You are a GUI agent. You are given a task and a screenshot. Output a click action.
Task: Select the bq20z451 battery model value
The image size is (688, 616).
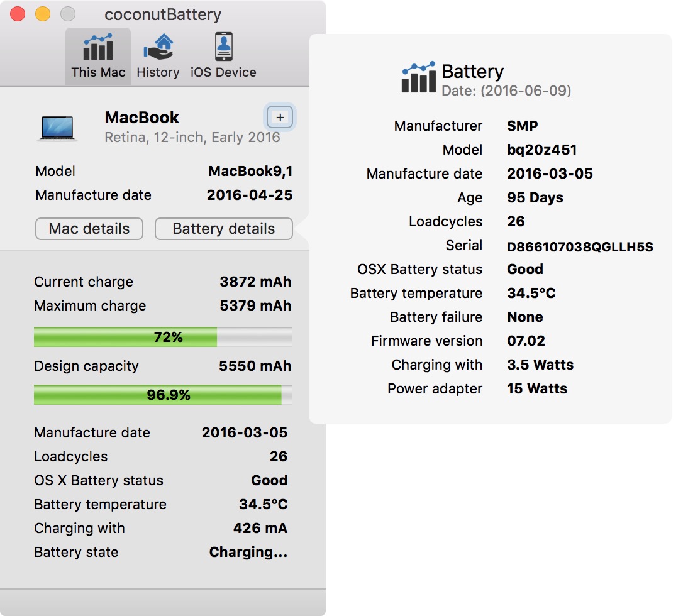coord(541,150)
